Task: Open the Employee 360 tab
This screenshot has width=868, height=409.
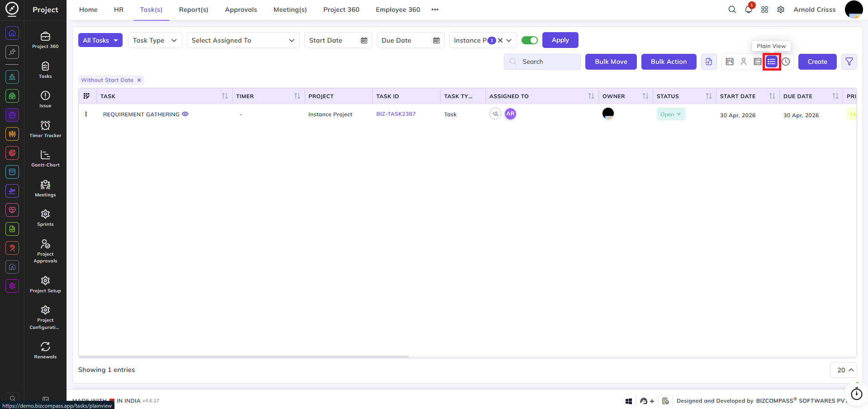Action: (x=398, y=10)
